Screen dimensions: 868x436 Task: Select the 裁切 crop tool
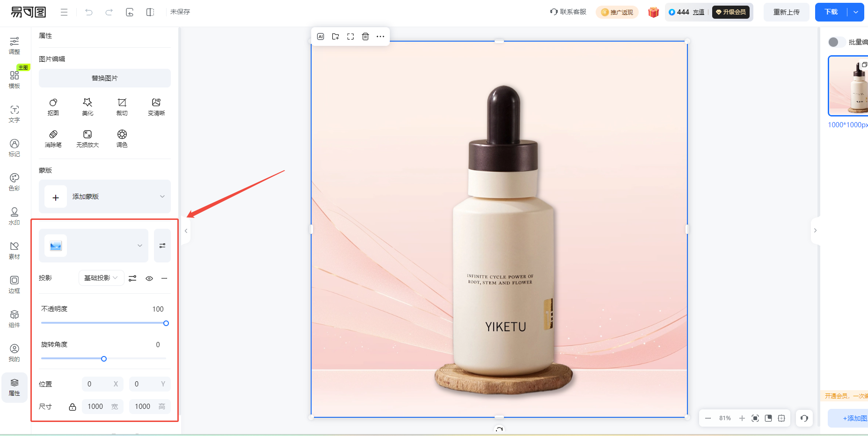click(122, 107)
